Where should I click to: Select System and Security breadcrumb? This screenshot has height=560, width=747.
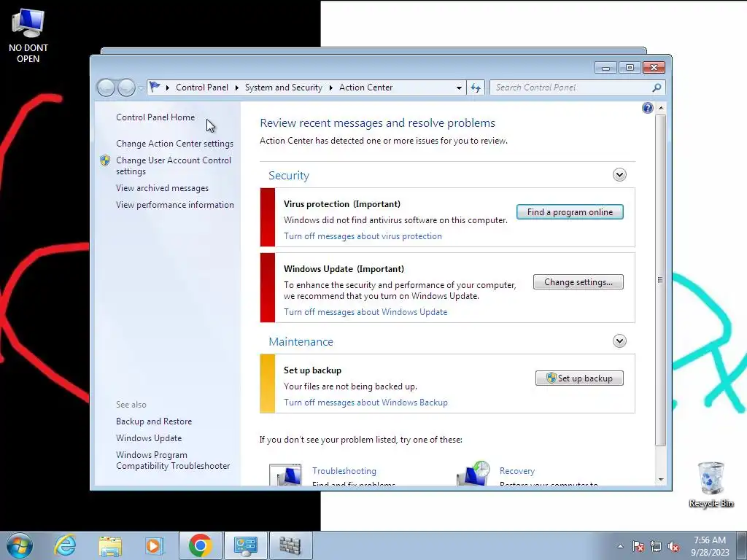click(x=284, y=87)
